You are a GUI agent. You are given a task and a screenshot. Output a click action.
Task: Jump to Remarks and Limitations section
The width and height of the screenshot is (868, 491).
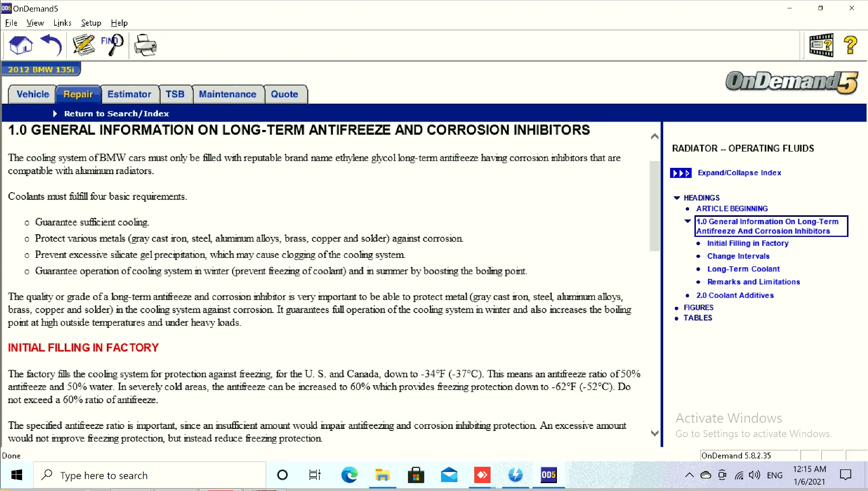tap(754, 282)
